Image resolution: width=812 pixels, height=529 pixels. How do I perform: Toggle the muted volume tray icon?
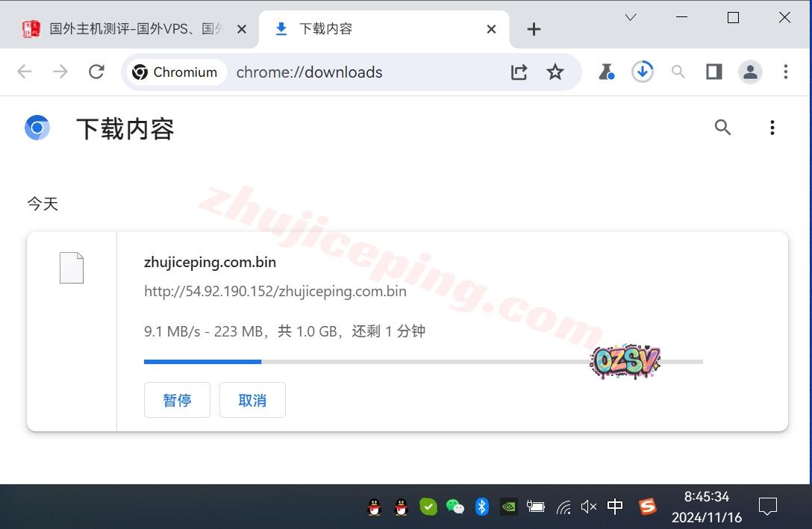588,507
